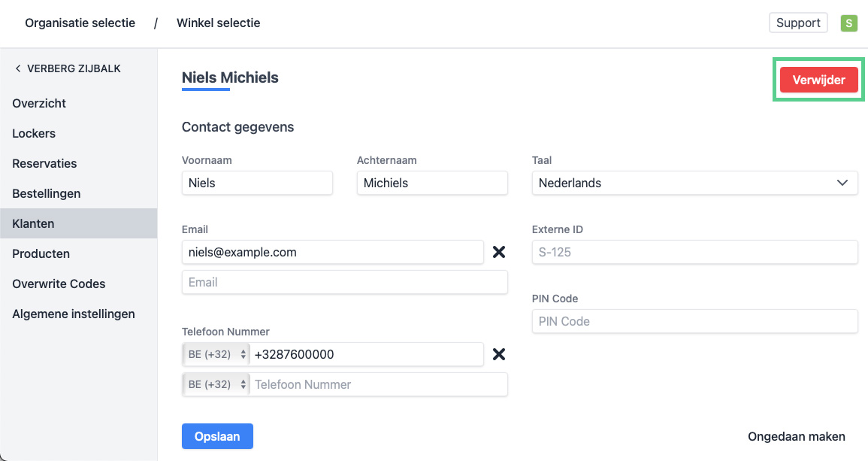Select Producten from the sidebar
This screenshot has height=461, width=868.
click(x=41, y=253)
